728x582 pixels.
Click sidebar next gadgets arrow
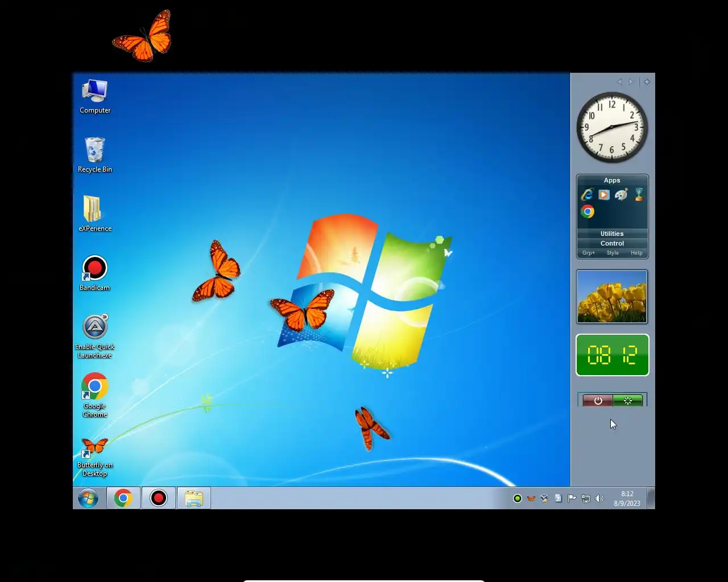pos(631,82)
